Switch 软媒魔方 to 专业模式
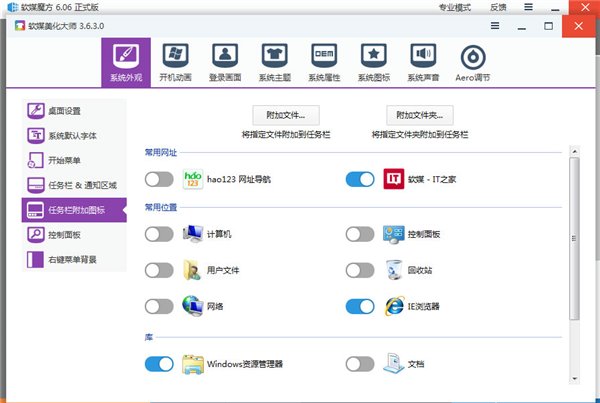Viewport: 600px width, 403px height. [x=455, y=7]
